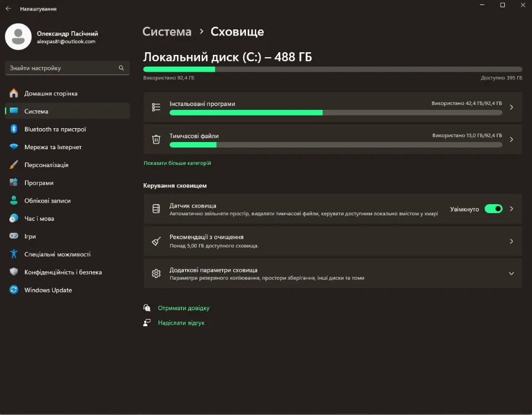Click the Конфіденційність і безпека shield icon
This screenshot has height=415, width=532.
(14, 272)
